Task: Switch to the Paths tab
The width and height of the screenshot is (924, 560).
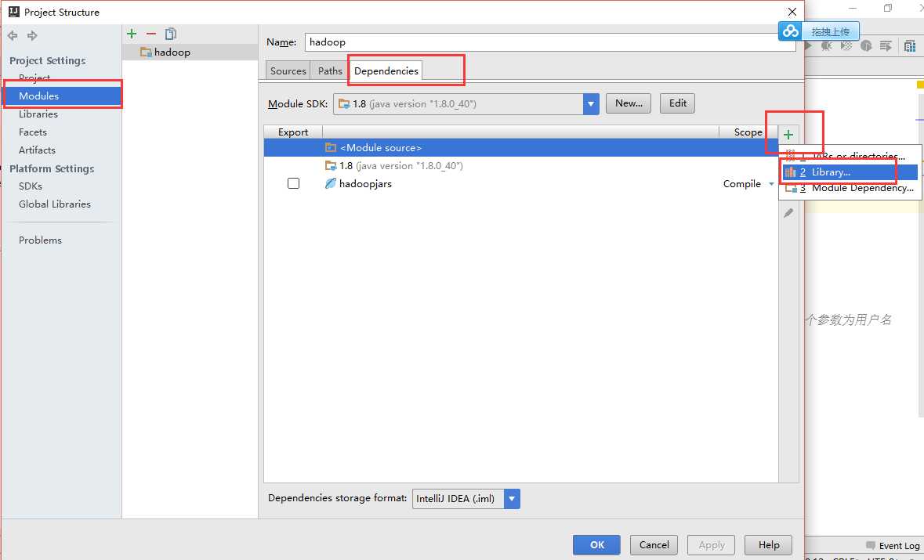Action: [x=330, y=70]
